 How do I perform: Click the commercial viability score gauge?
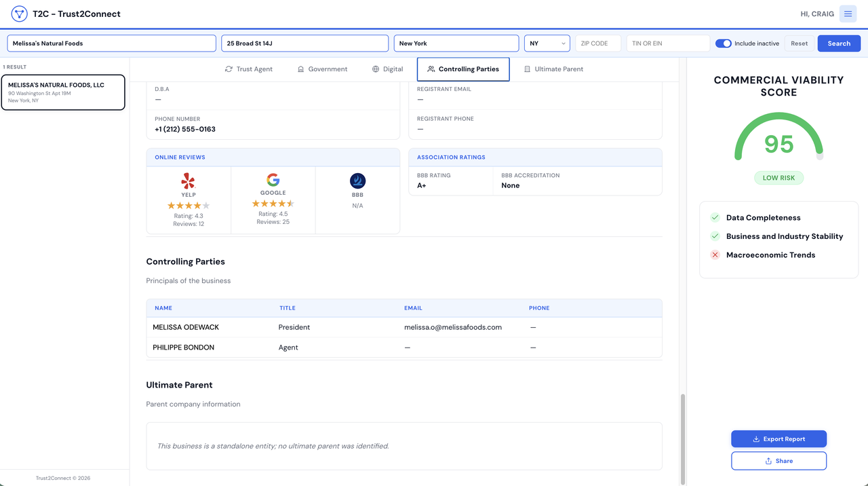point(778,137)
